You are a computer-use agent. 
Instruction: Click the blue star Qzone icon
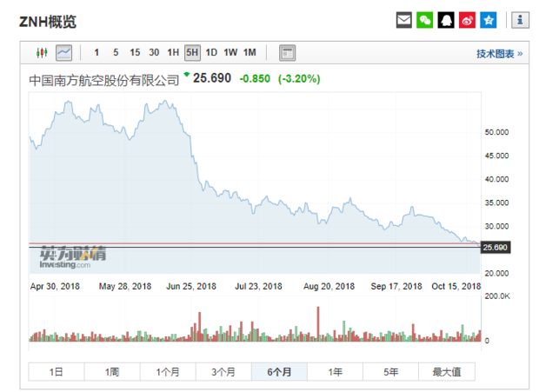tap(489, 20)
